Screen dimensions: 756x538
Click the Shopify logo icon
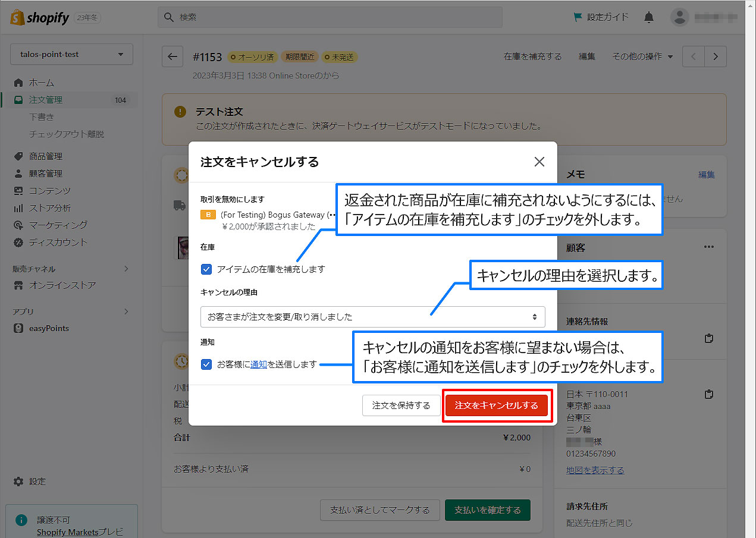[17, 17]
